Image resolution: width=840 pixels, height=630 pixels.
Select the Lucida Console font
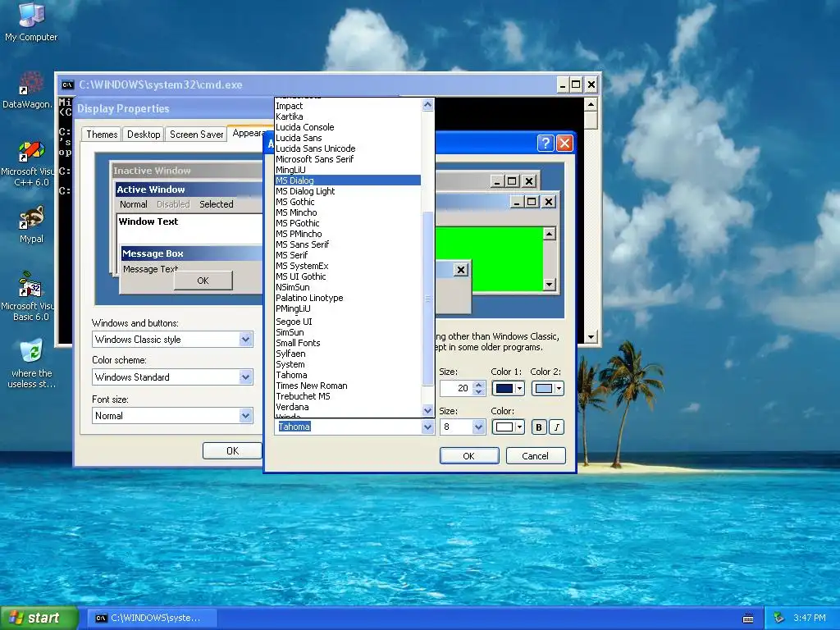(x=348, y=127)
